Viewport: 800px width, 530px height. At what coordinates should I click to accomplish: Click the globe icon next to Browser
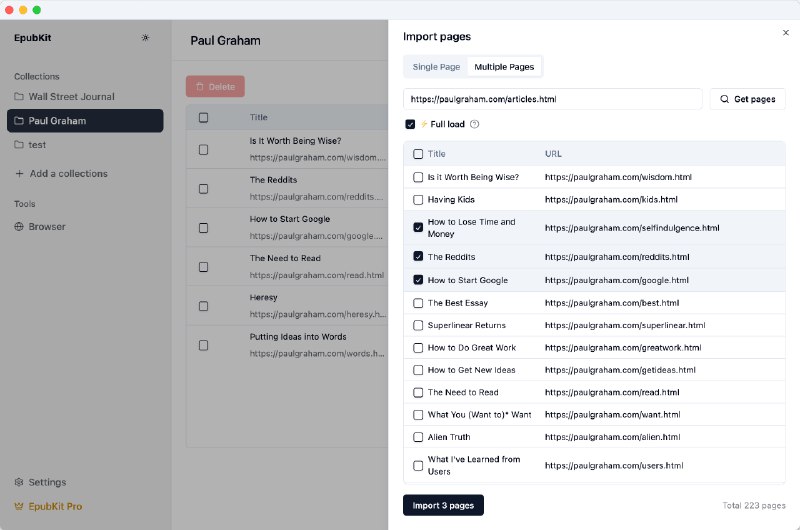coord(19,227)
